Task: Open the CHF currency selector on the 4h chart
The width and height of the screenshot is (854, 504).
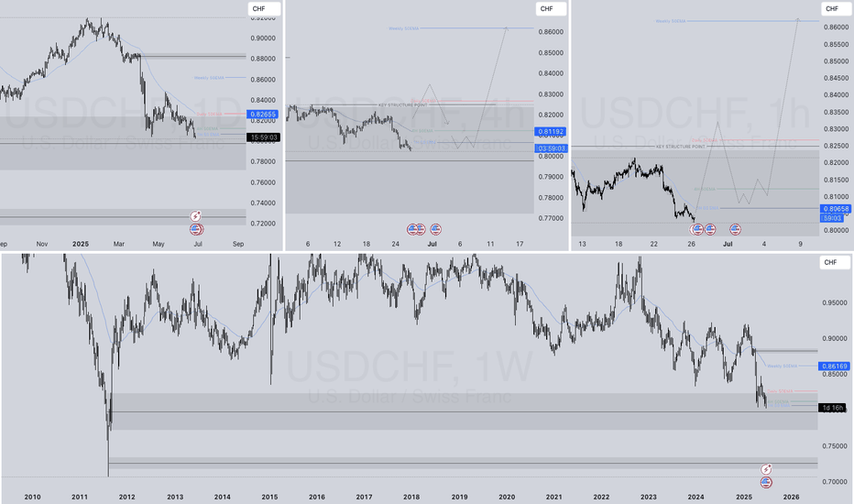Action: pyautogui.click(x=552, y=9)
